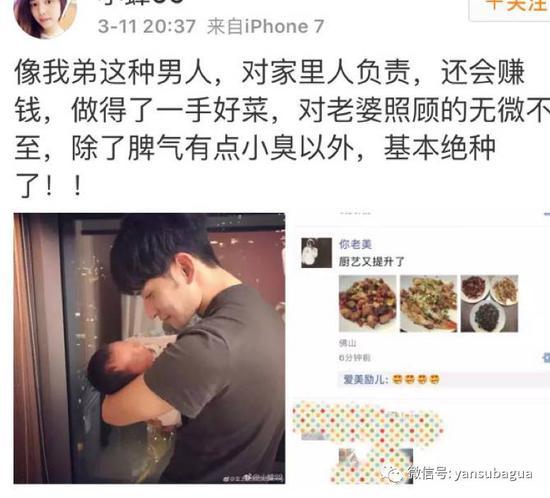Open commenter 爱美胁儿's name
Image resolution: width=550 pixels, height=498 pixels.
click(365, 379)
